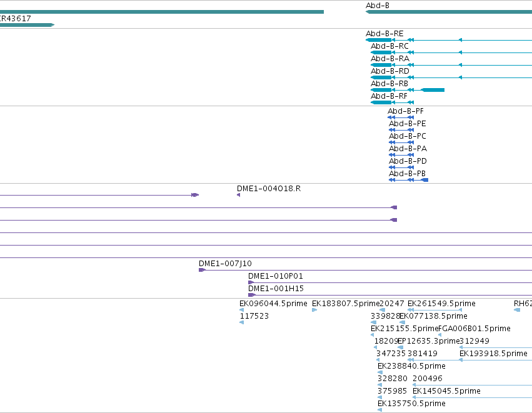Image resolution: width=532 pixels, height=413 pixels.
Task: Click the 347235 EST label
Action: 391,353
